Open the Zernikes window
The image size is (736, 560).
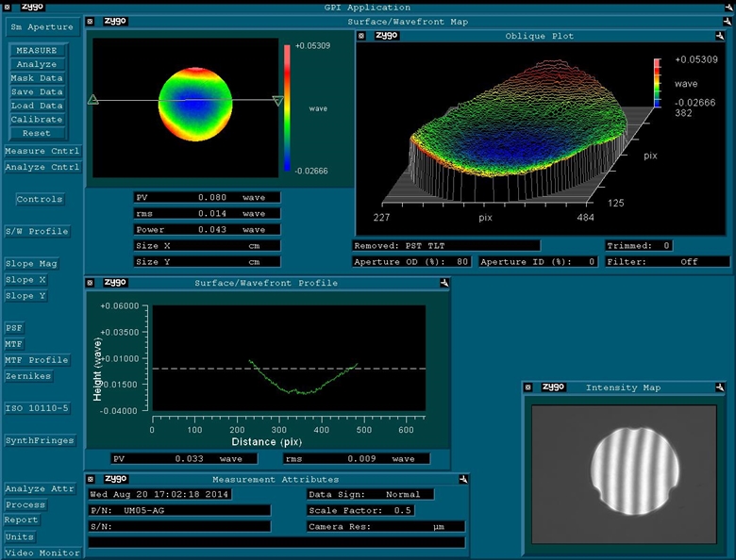(28, 376)
